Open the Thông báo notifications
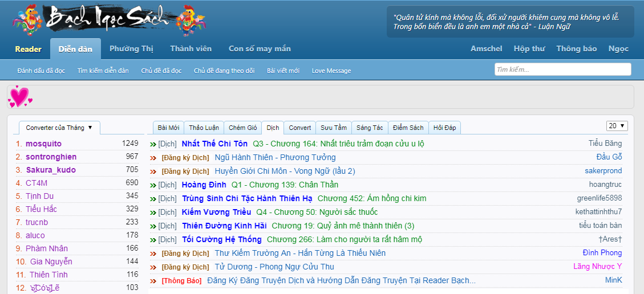 (576, 49)
